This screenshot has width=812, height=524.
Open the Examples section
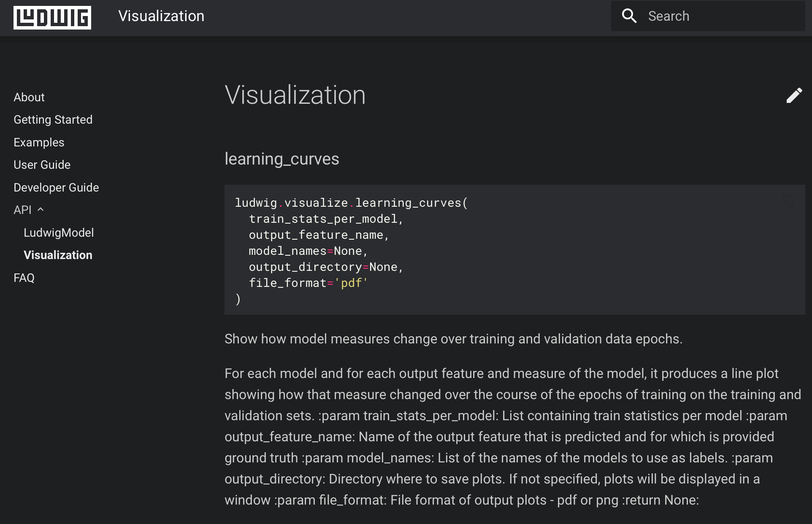[x=39, y=142]
